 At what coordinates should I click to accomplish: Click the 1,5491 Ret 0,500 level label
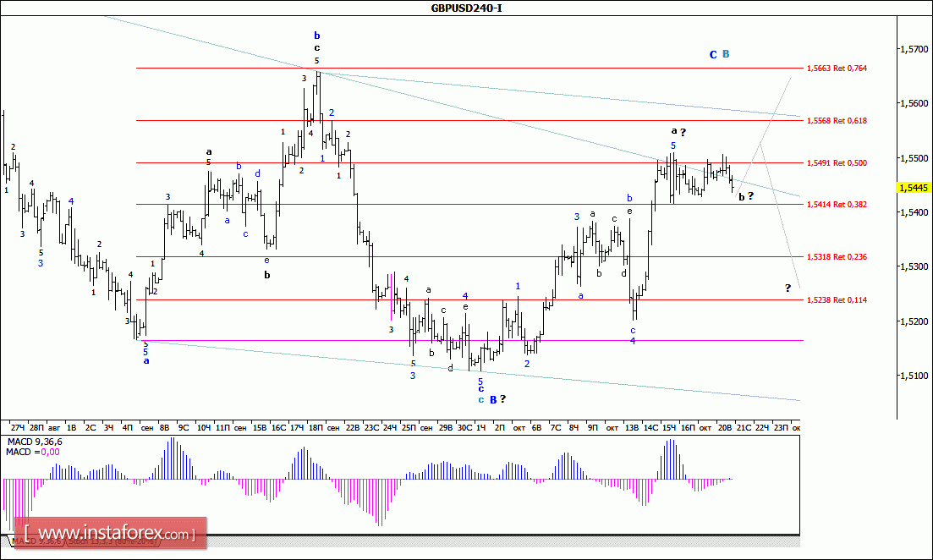coord(837,163)
